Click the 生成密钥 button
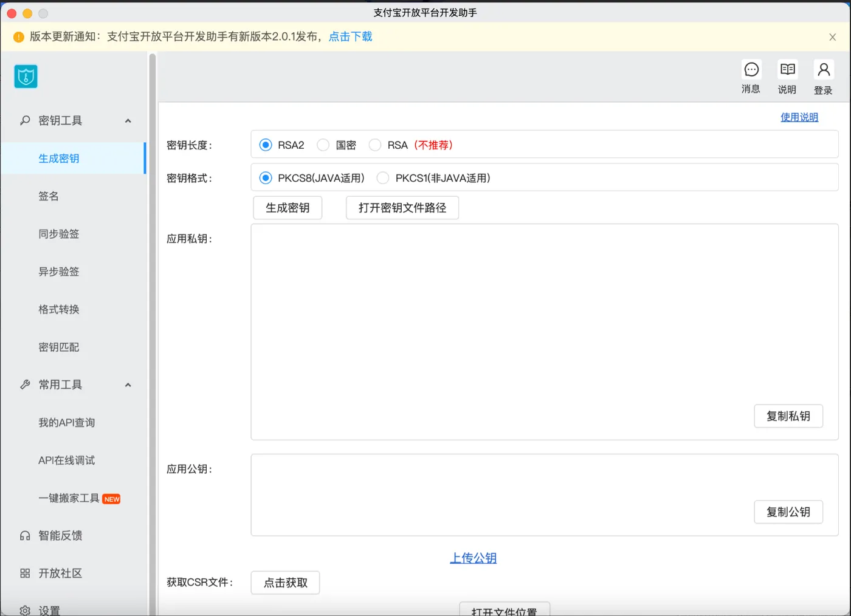 288,208
